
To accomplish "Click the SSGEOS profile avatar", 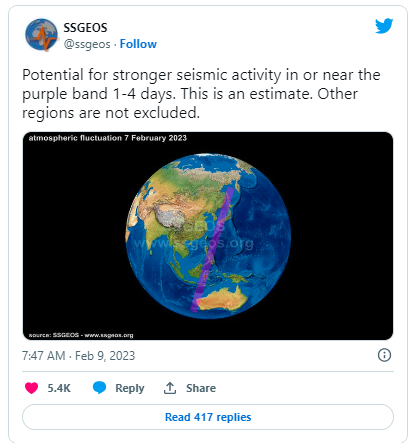I will [x=41, y=35].
